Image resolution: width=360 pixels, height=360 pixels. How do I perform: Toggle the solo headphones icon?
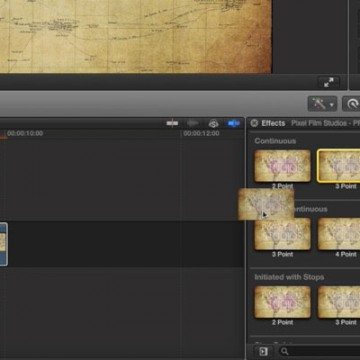pyautogui.click(x=213, y=124)
